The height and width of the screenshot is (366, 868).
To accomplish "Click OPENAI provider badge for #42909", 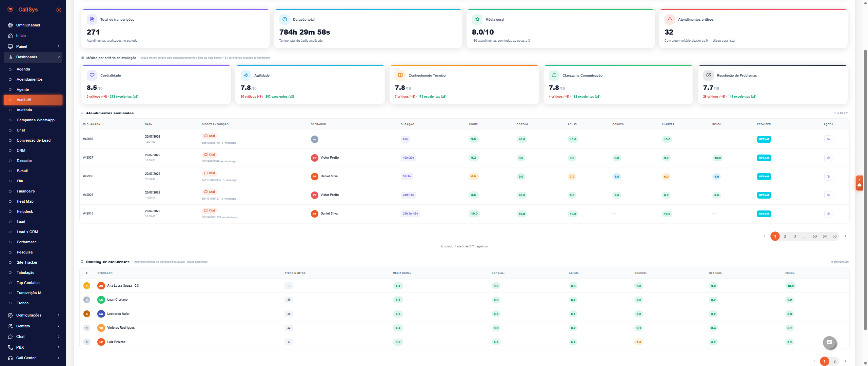I will [764, 139].
